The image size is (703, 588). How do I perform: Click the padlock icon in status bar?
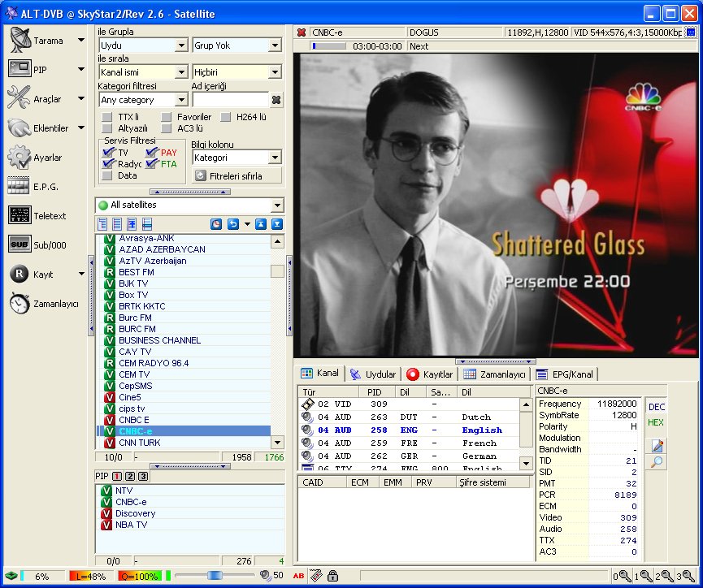(x=332, y=576)
